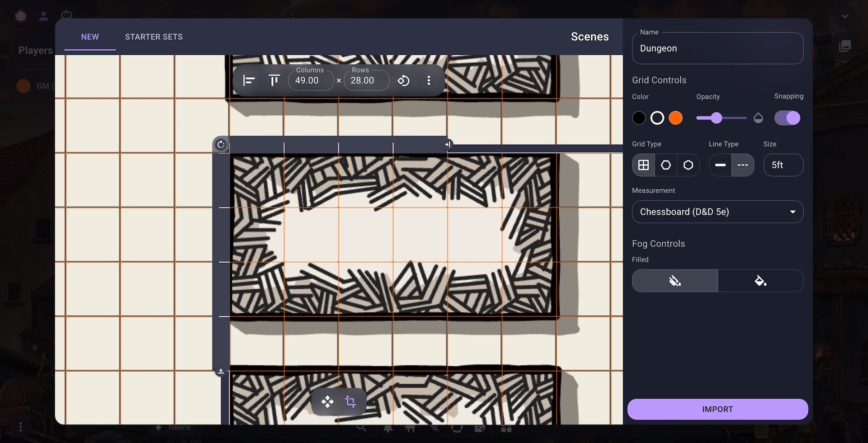Open the three-dot more options menu
This screenshot has height=443, width=868.
[429, 80]
